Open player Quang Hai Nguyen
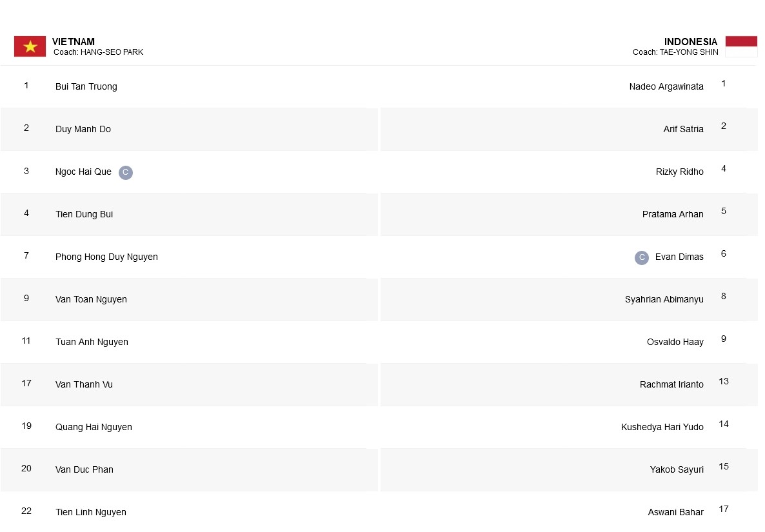The height and width of the screenshot is (532, 765). (94, 427)
